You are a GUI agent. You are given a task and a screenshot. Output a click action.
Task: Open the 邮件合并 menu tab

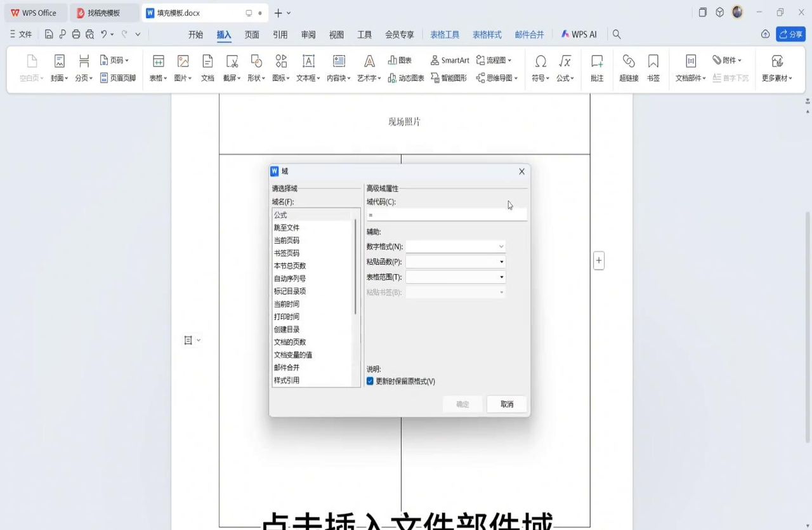[530, 35]
